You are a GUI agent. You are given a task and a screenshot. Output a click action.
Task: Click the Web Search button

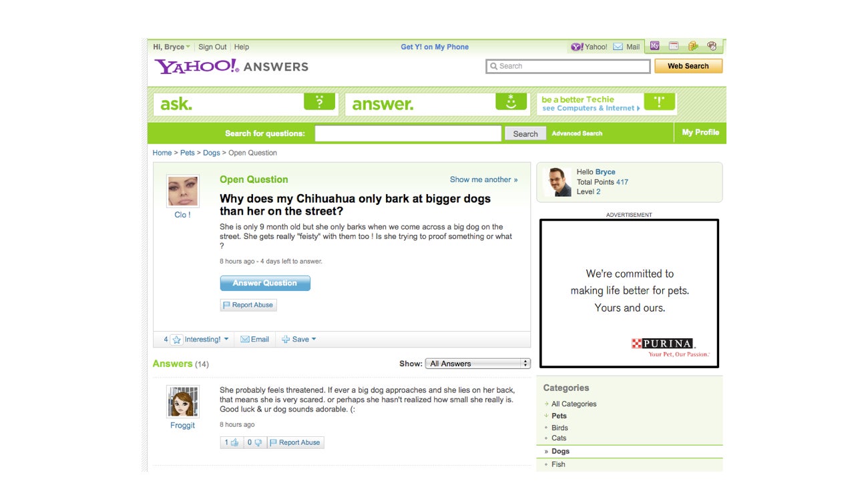pyautogui.click(x=688, y=66)
